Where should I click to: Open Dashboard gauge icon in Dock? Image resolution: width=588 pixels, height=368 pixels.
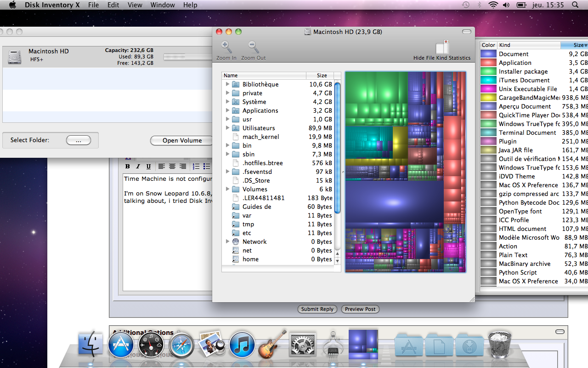click(x=151, y=345)
